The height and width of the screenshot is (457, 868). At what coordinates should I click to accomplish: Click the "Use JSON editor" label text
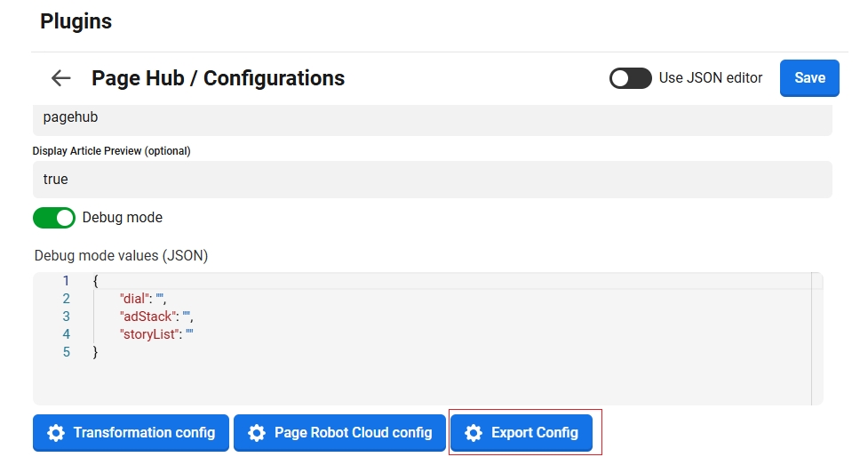pos(711,78)
